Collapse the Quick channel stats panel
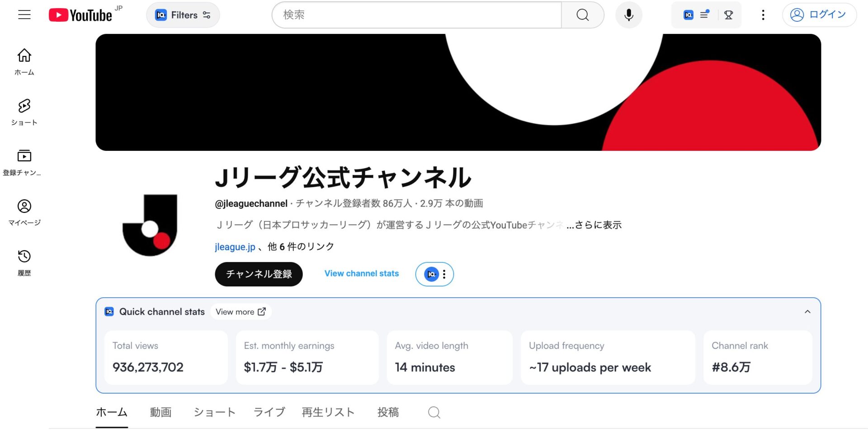The width and height of the screenshot is (868, 440). (807, 312)
